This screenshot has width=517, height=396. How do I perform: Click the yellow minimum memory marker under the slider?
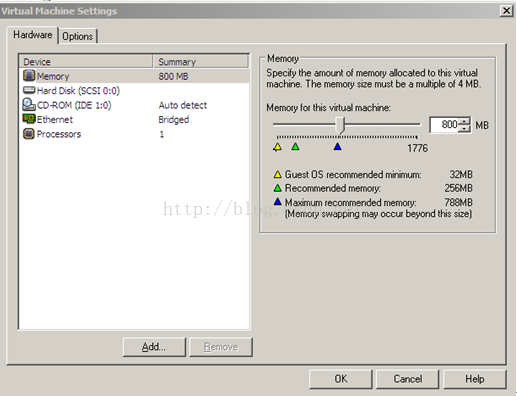point(277,147)
